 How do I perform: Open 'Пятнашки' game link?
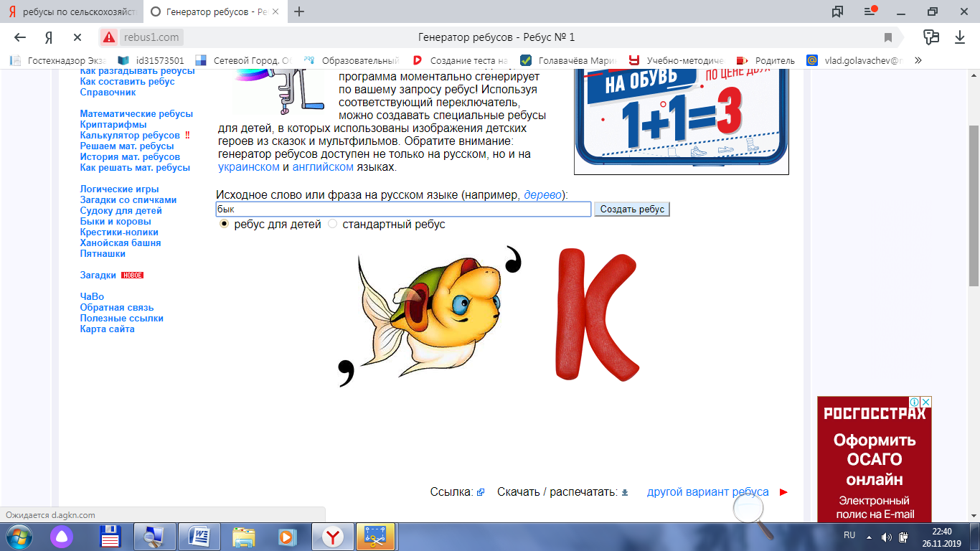(x=103, y=254)
